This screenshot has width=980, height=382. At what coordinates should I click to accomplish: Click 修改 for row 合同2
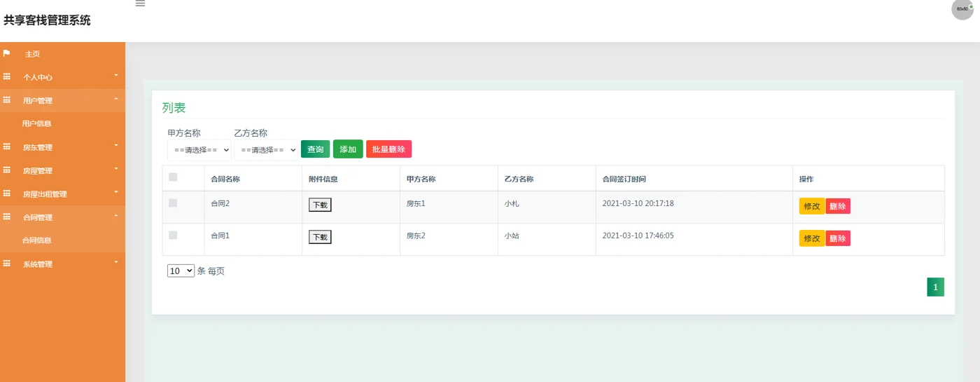(x=812, y=206)
